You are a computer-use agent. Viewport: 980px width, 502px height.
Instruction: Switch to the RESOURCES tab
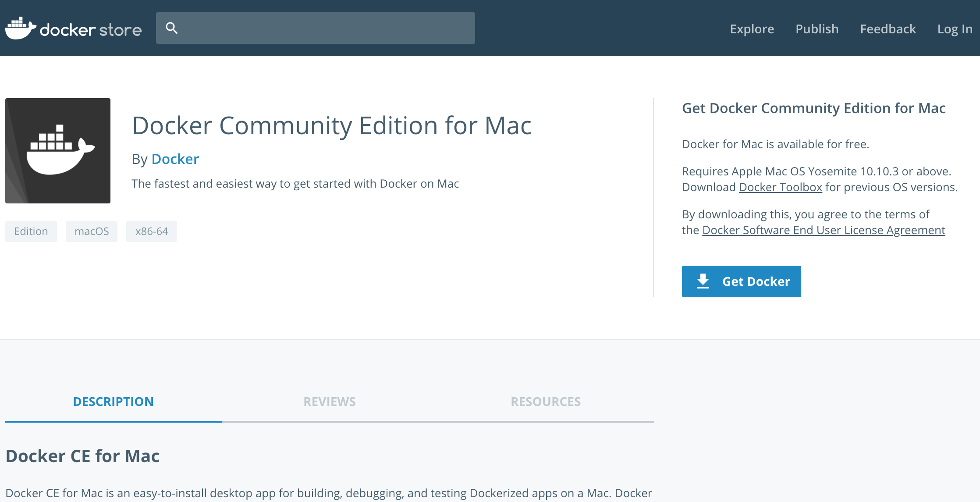(x=545, y=402)
